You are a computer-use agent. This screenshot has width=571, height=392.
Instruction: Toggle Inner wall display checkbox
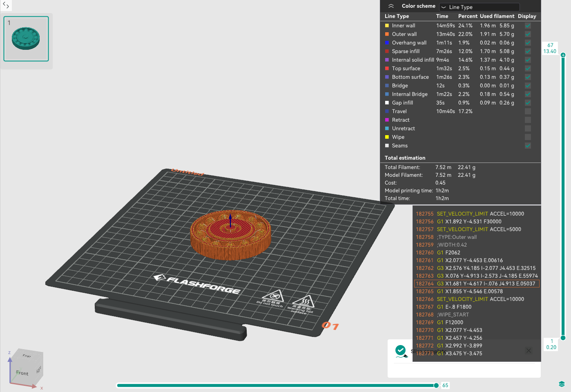pyautogui.click(x=528, y=25)
